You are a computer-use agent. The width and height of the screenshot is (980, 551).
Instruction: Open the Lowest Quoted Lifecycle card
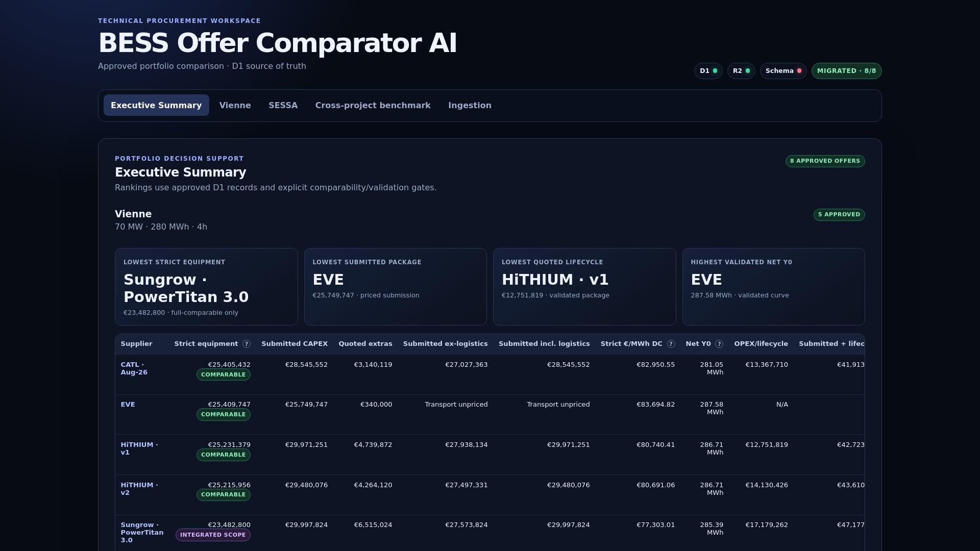click(x=584, y=287)
